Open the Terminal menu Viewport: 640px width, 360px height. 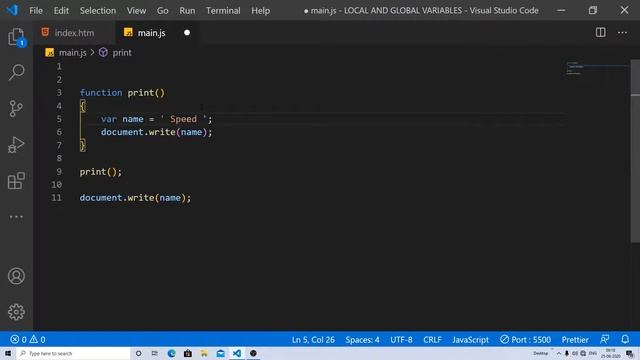pyautogui.click(x=223, y=11)
